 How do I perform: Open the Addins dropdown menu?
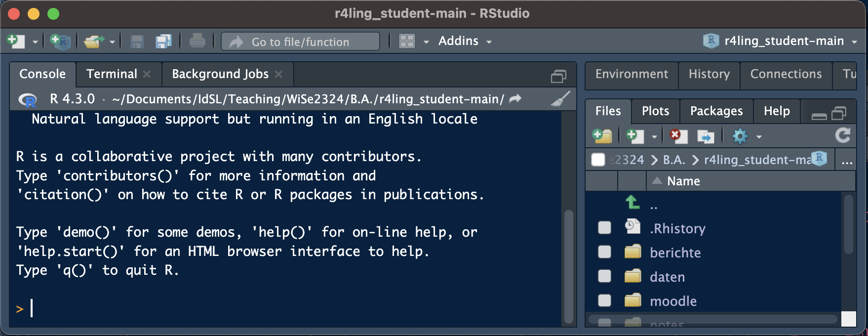click(x=465, y=41)
